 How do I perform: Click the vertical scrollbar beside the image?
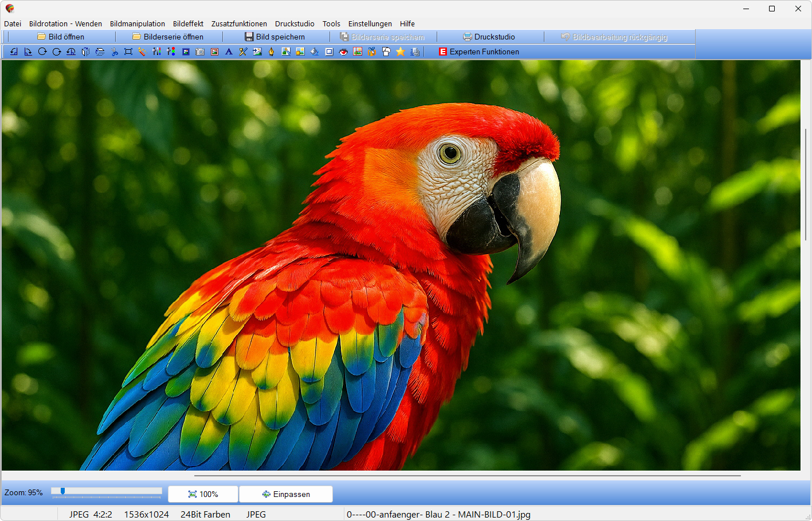[x=805, y=183]
